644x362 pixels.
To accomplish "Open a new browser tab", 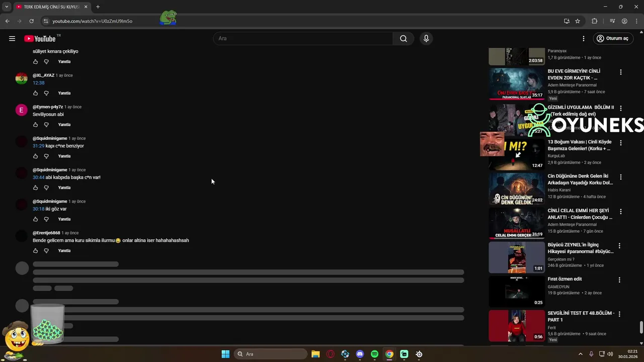I will [98, 7].
